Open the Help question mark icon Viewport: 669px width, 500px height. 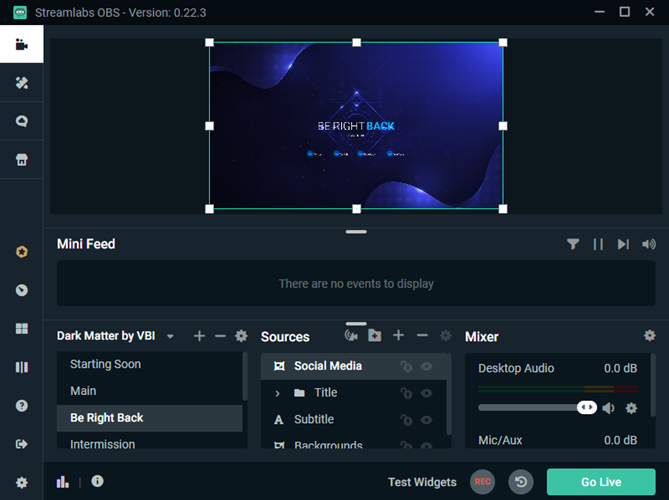pos(21,406)
